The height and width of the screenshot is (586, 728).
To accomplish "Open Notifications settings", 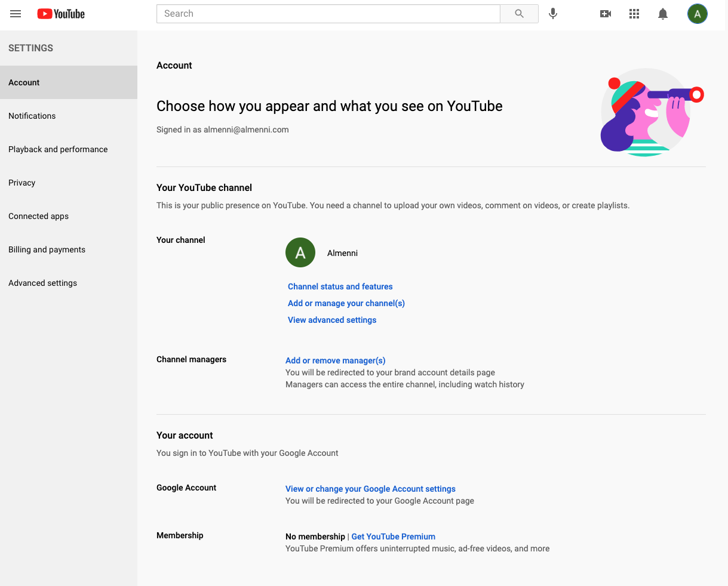I will (69, 116).
